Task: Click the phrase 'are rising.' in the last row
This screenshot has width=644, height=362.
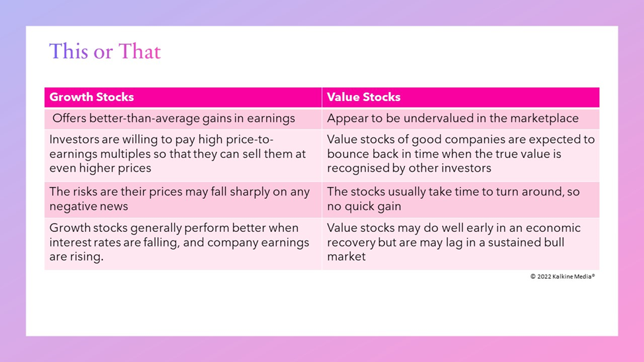Action: click(x=77, y=257)
